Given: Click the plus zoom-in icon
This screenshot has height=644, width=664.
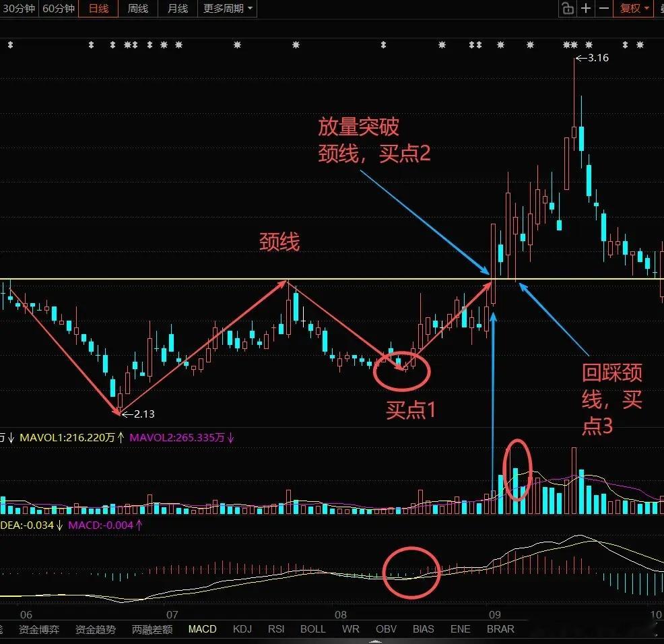Looking at the screenshot, I should coord(586,9).
